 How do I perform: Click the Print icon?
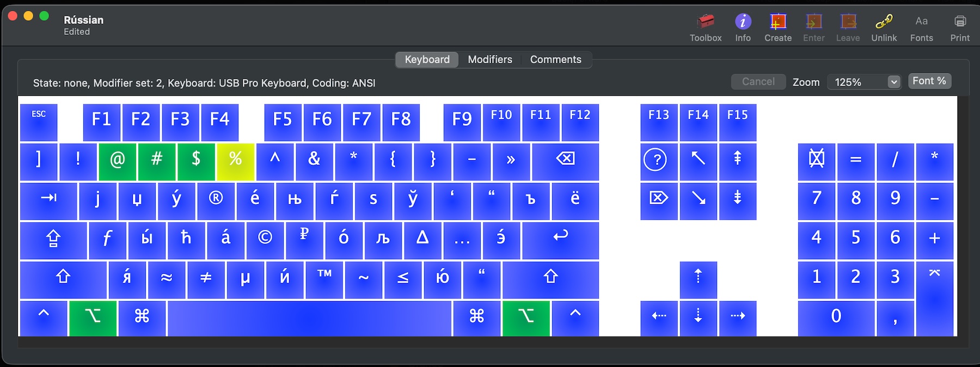click(960, 22)
